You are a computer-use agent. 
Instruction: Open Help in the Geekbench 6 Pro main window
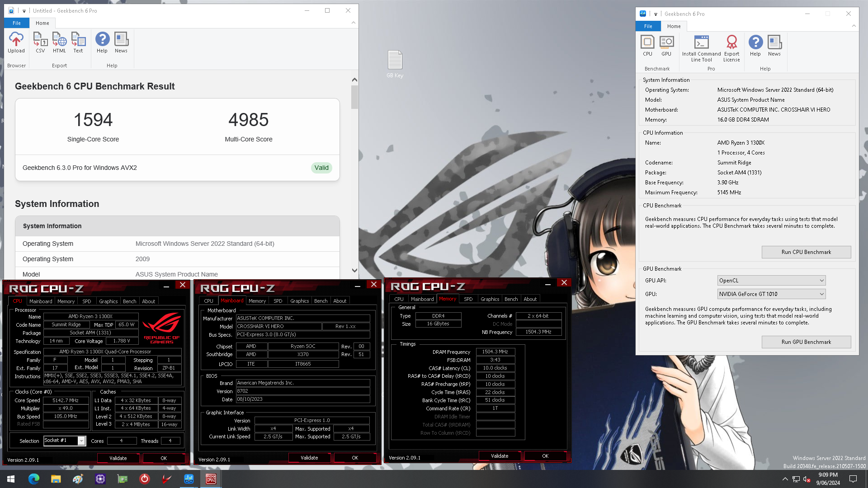pyautogui.click(x=755, y=46)
